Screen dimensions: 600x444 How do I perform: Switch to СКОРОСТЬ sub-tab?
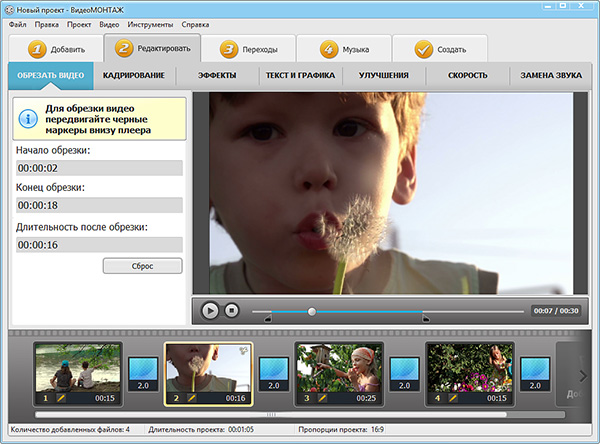(468, 75)
